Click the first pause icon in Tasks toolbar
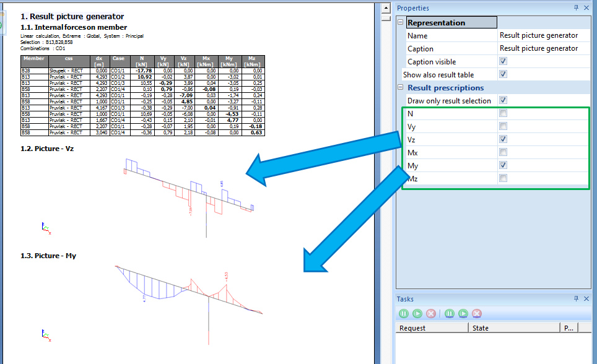 tap(404, 314)
